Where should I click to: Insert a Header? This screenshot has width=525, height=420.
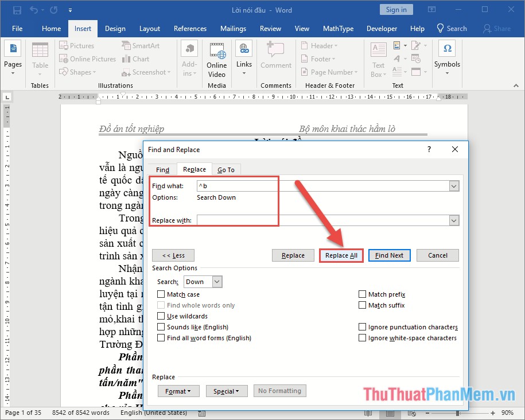321,45
